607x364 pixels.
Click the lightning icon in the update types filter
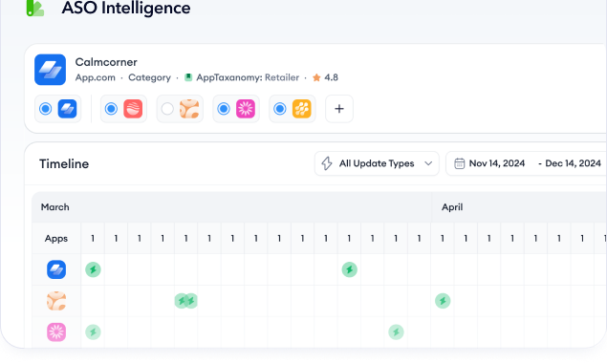327,163
